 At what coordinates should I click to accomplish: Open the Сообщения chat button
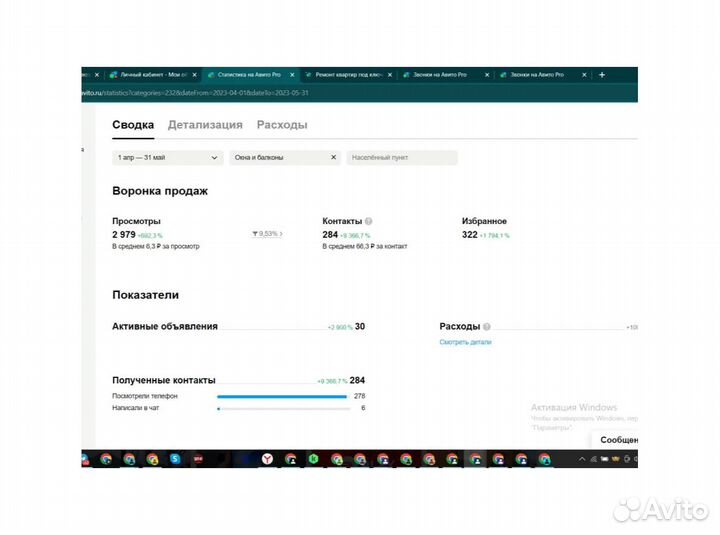[617, 439]
